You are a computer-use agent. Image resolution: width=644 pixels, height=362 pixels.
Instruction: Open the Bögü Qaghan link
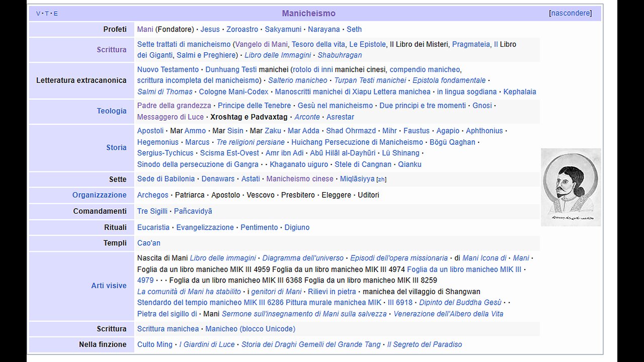click(452, 142)
